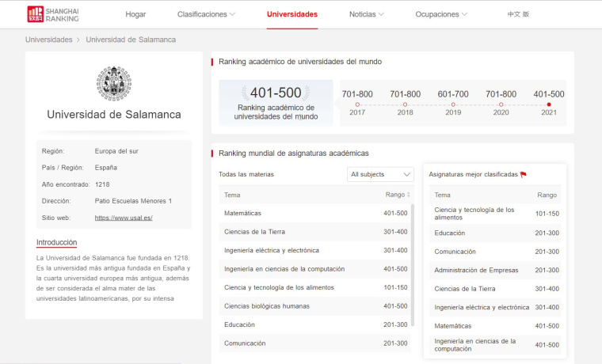Select the 2017 ranking timeline dot

pyautogui.click(x=357, y=104)
